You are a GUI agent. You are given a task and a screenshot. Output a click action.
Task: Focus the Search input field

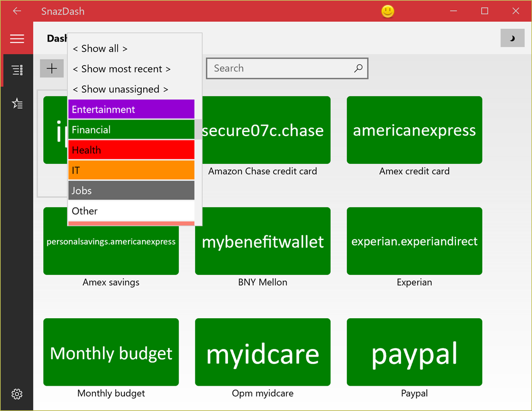(x=287, y=68)
